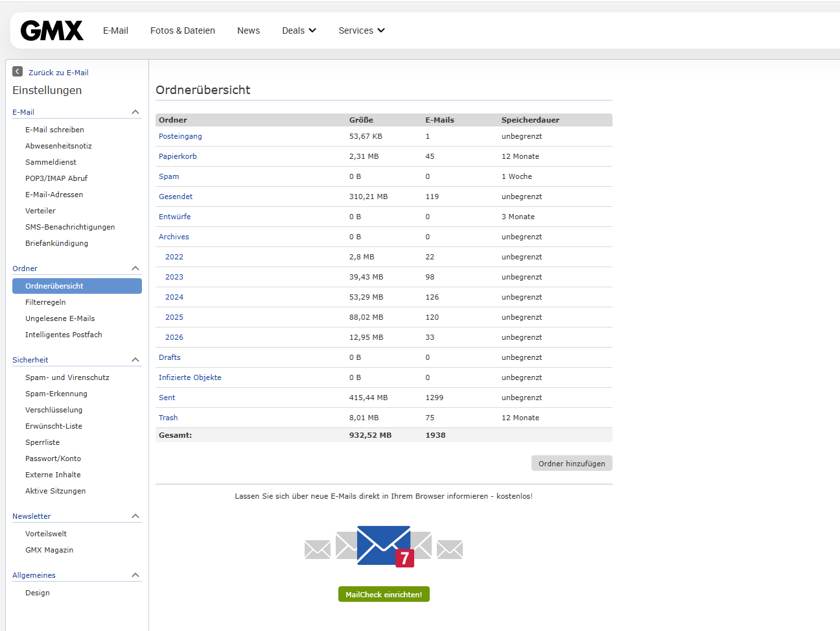Screen dimensions: 840x631
Task: Click the GMX logo
Action: click(x=52, y=30)
